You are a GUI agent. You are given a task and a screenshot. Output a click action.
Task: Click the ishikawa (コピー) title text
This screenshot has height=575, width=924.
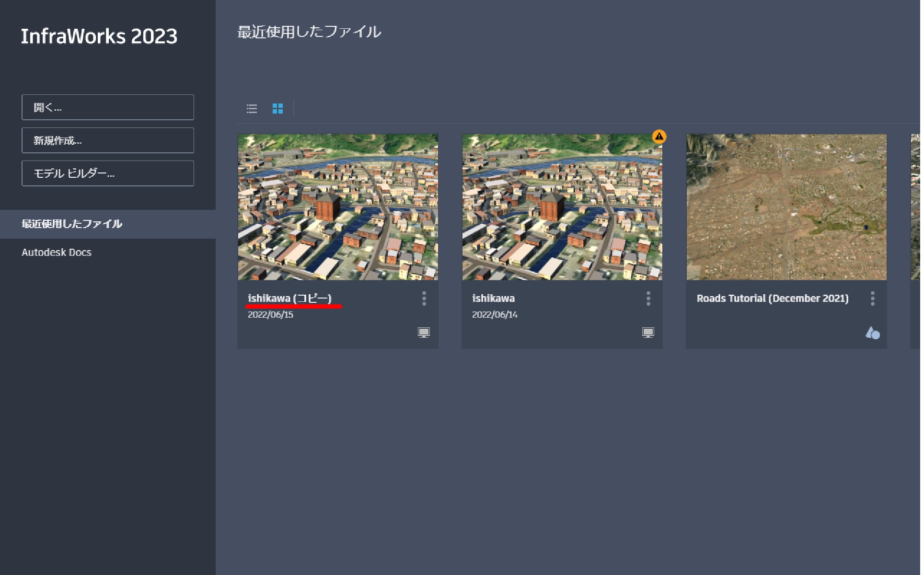tap(290, 299)
